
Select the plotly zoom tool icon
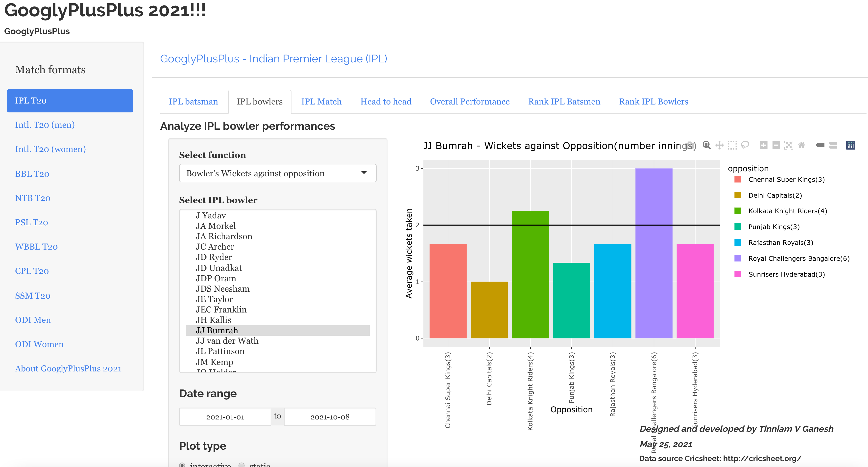(x=707, y=145)
